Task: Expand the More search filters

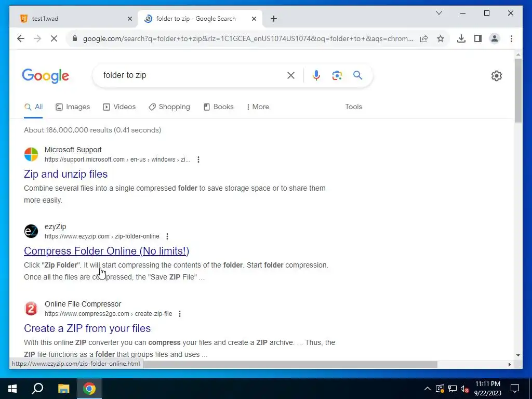Action: pyautogui.click(x=258, y=107)
